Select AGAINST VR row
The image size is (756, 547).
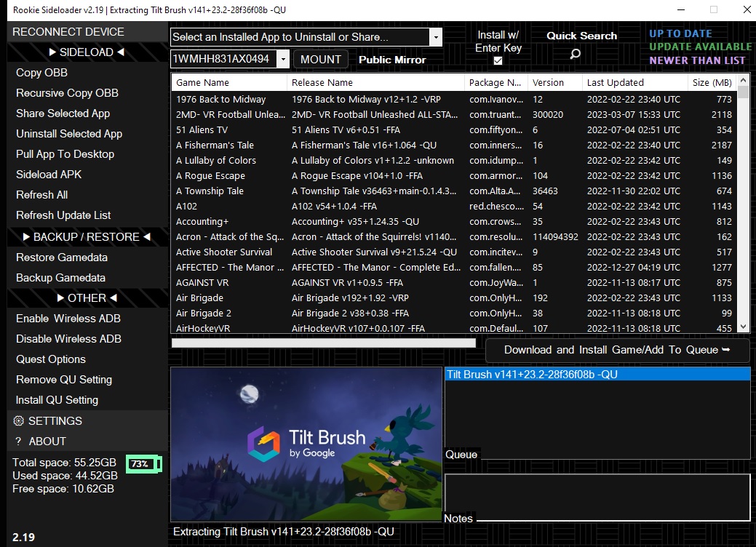pos(454,283)
